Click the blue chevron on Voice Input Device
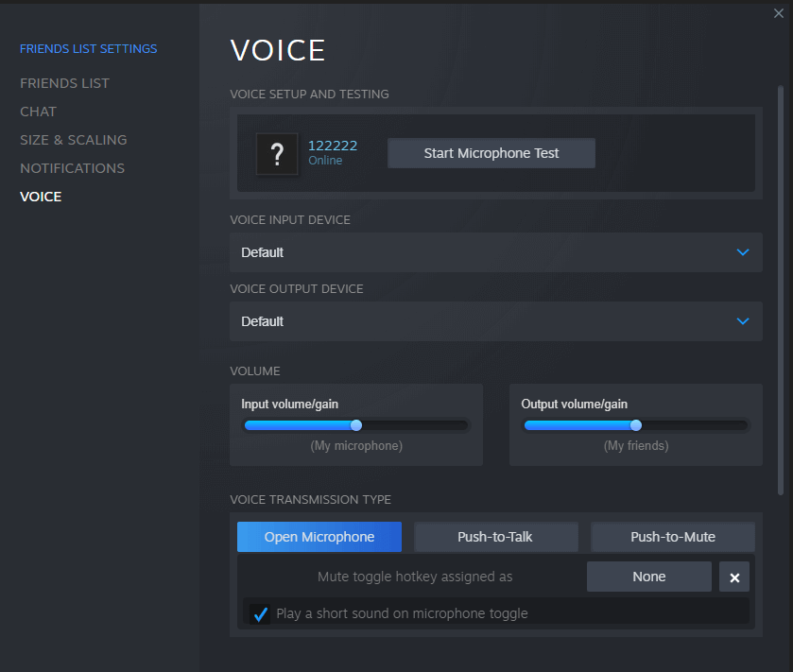793x672 pixels. click(744, 252)
